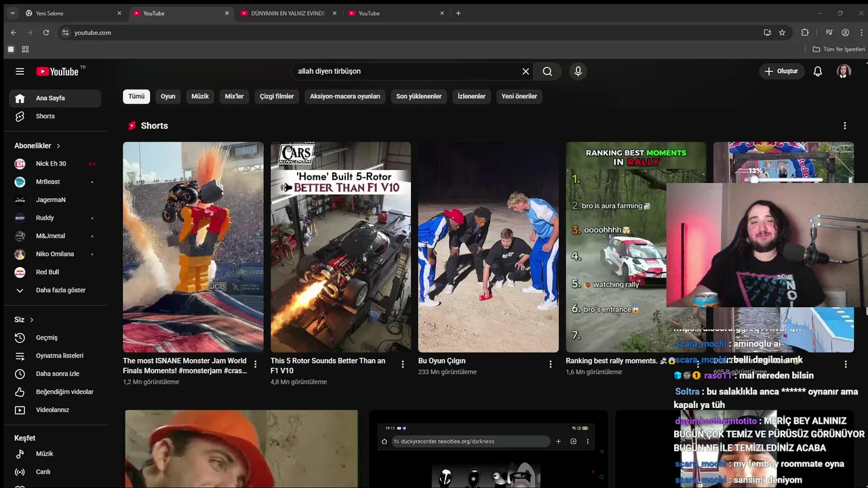Viewport: 868px width, 488px height.
Task: Select the Yeni öneriler chip
Action: pyautogui.click(x=519, y=96)
